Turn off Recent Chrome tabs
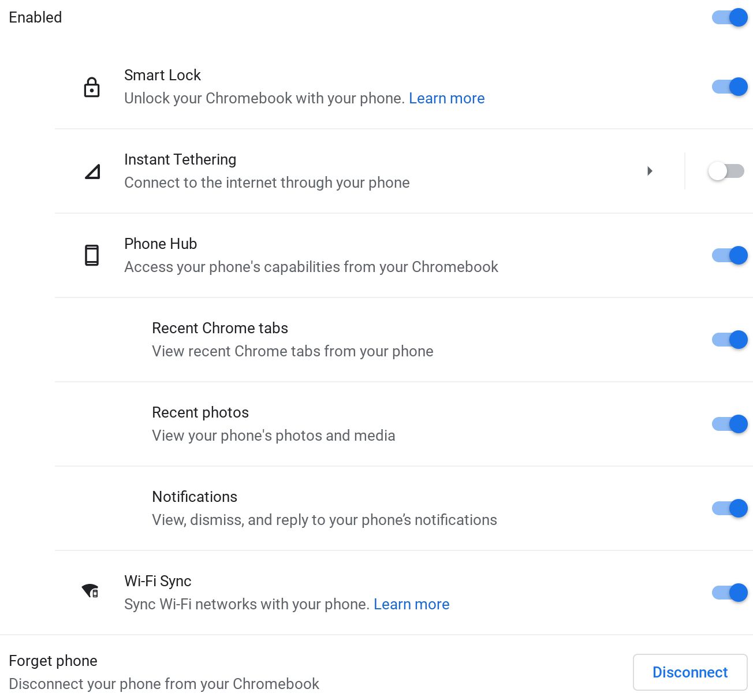 point(729,340)
